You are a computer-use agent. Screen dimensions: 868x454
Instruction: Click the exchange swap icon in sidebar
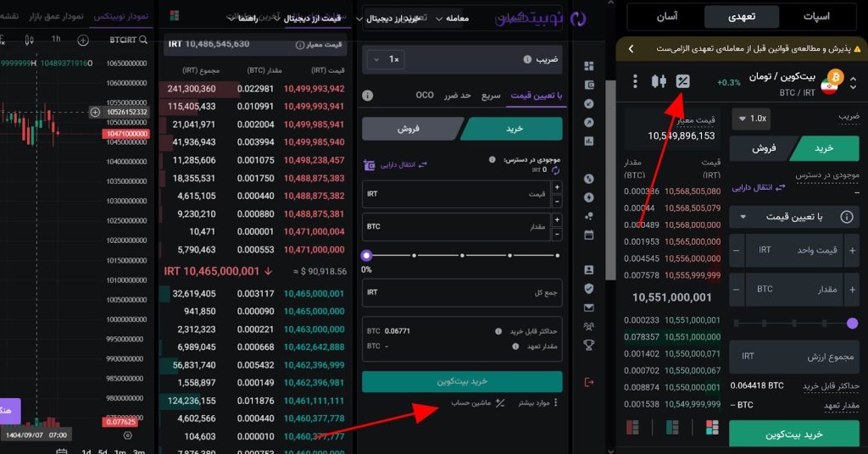coord(589,179)
